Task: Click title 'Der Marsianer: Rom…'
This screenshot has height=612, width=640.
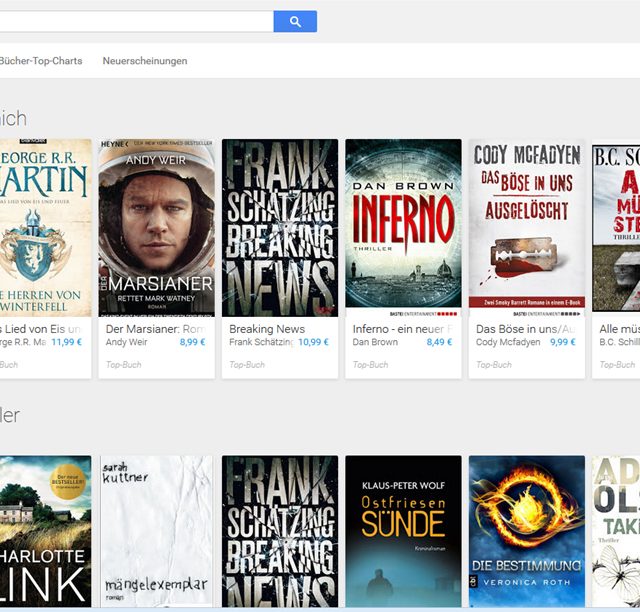Action: [x=156, y=329]
